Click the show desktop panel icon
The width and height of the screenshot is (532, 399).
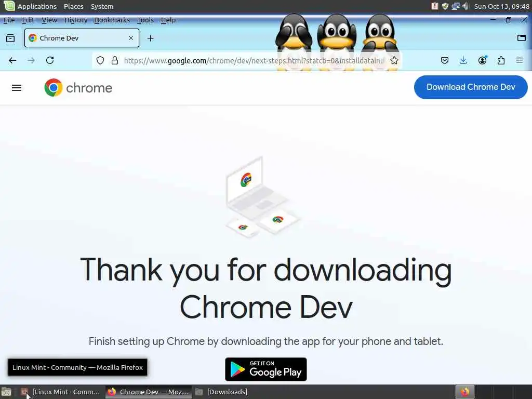point(6,392)
